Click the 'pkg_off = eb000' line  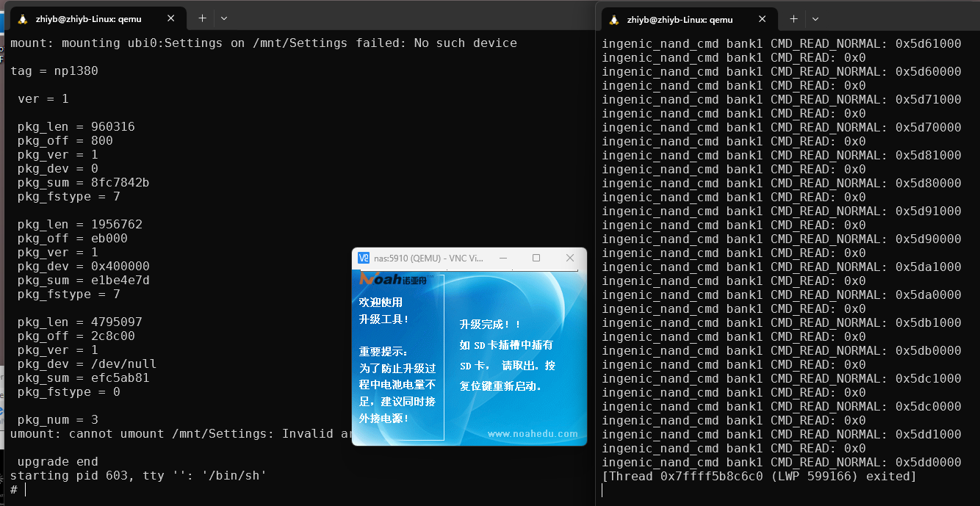(73, 239)
